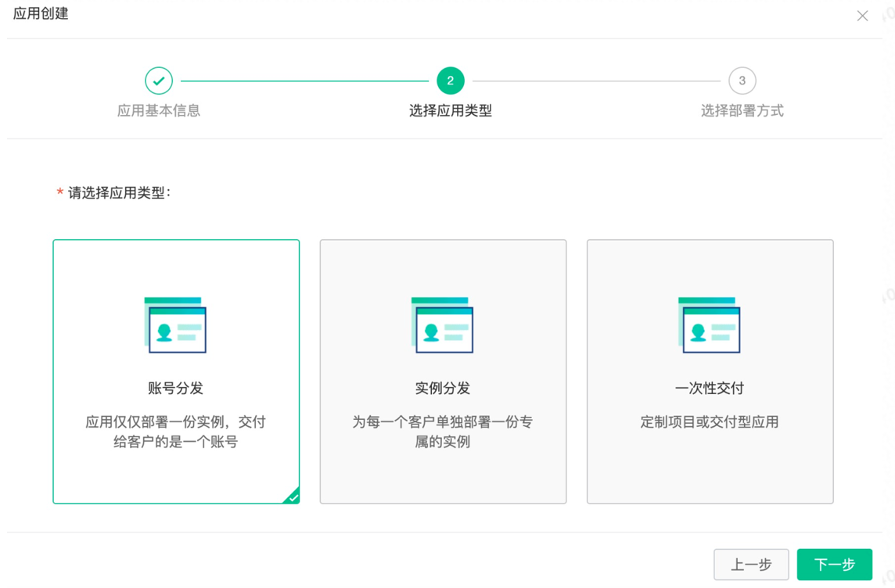Go back to completed step 应用基本信息 checkmark
This screenshot has width=895, height=588.
point(159,81)
